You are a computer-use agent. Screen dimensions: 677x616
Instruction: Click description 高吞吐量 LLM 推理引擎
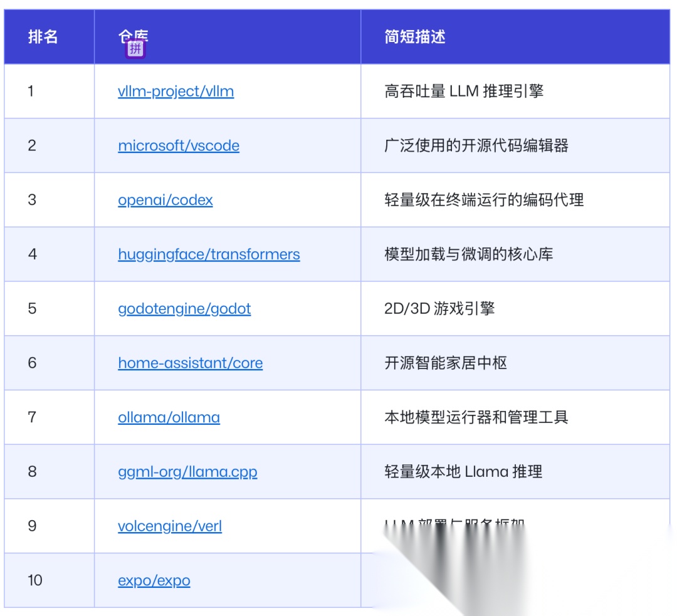click(464, 91)
